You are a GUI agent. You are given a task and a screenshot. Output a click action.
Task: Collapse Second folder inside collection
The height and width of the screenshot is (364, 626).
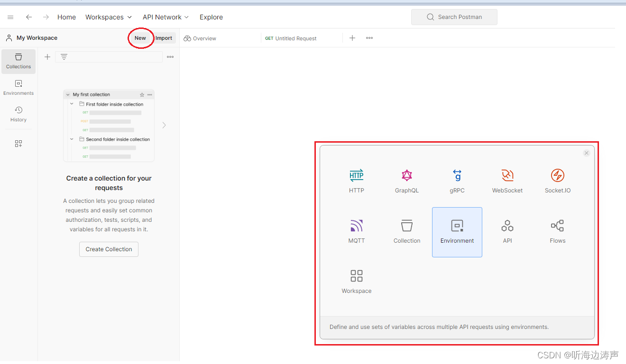point(72,139)
